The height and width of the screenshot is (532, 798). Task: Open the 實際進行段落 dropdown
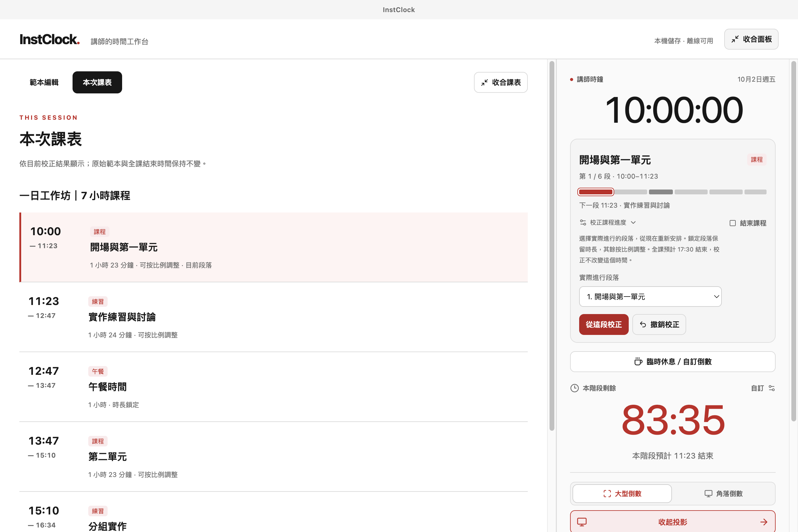[x=650, y=297]
